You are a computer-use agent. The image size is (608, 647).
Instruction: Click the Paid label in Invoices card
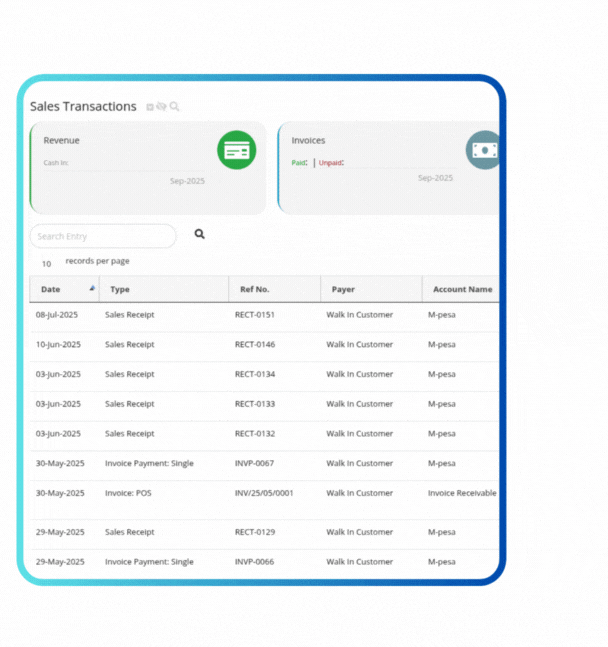(299, 162)
